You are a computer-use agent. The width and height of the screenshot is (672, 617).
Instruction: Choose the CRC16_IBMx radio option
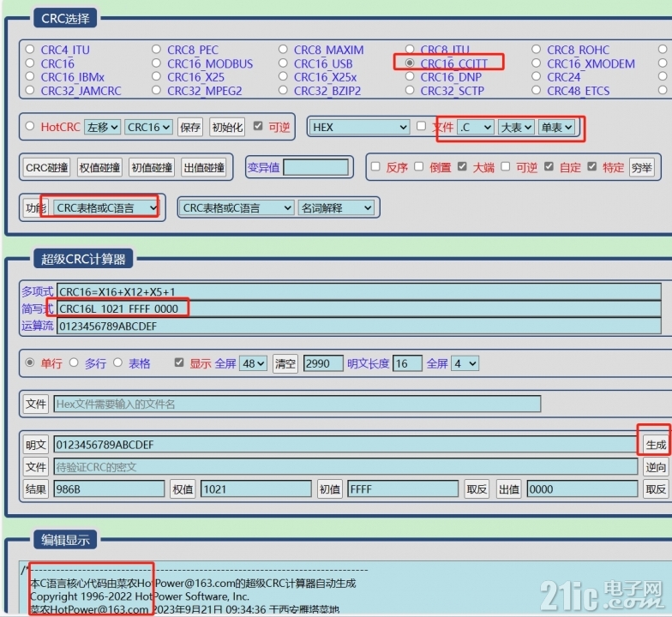pos(29,77)
